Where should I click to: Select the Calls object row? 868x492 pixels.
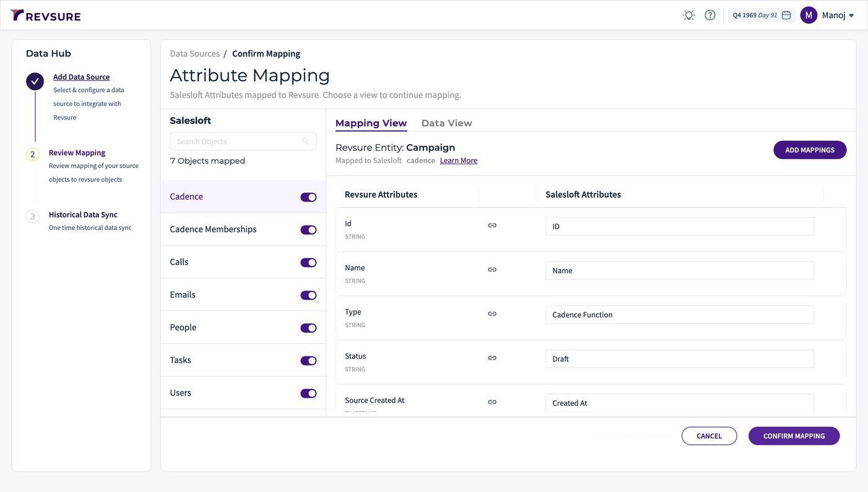tap(243, 262)
